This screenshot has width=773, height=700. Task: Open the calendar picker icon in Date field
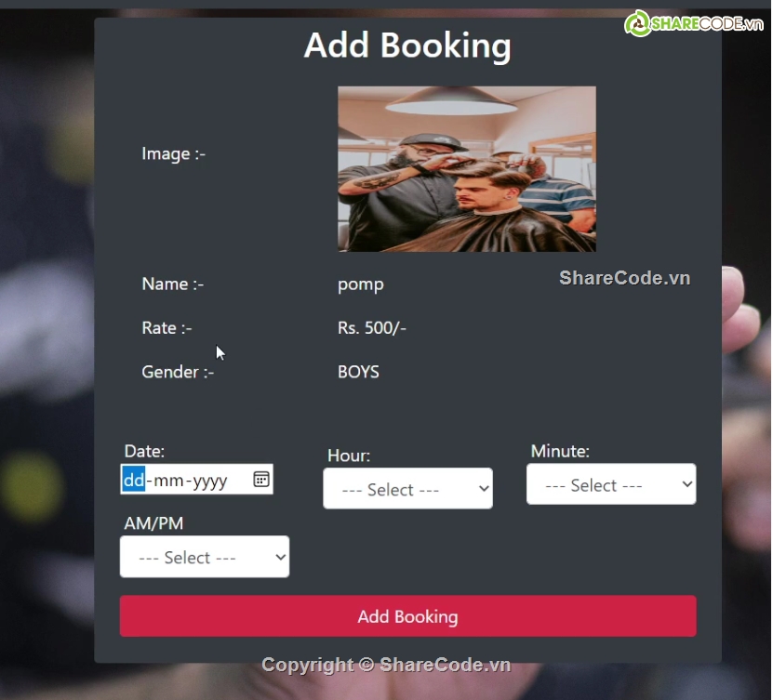[261, 480]
